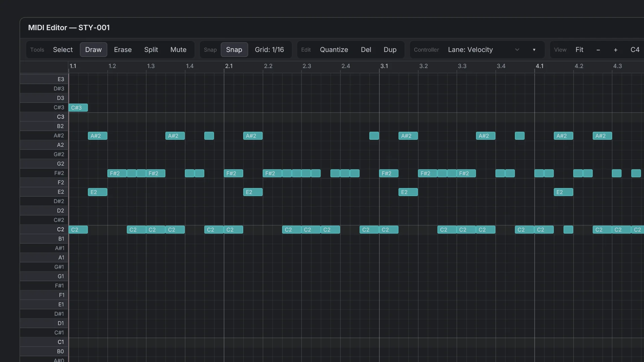Select the E2 note in bar 2

coord(253,192)
